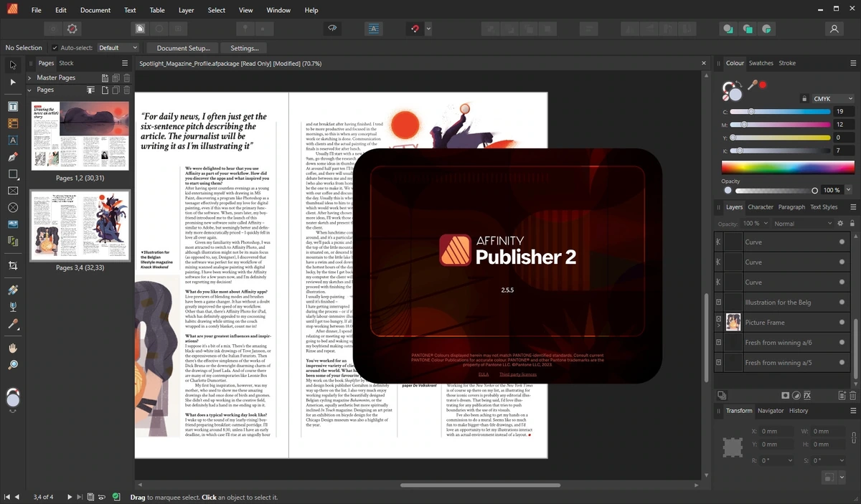Select the Zoom tool

tap(13, 365)
